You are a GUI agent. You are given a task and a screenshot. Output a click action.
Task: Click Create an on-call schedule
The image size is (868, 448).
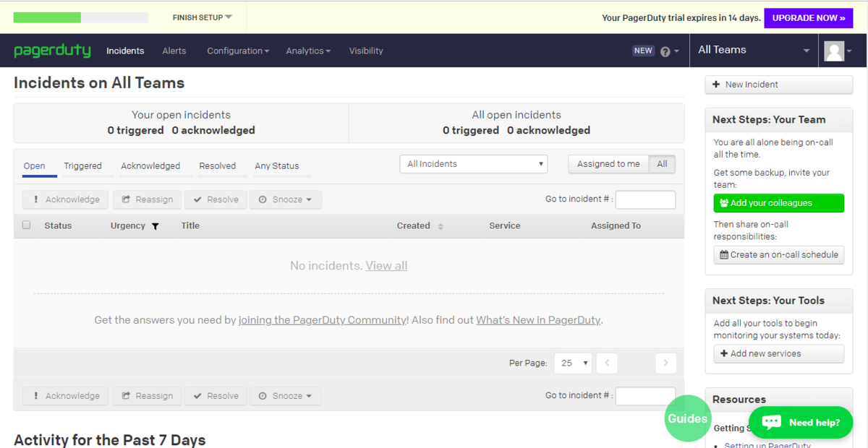pyautogui.click(x=779, y=254)
